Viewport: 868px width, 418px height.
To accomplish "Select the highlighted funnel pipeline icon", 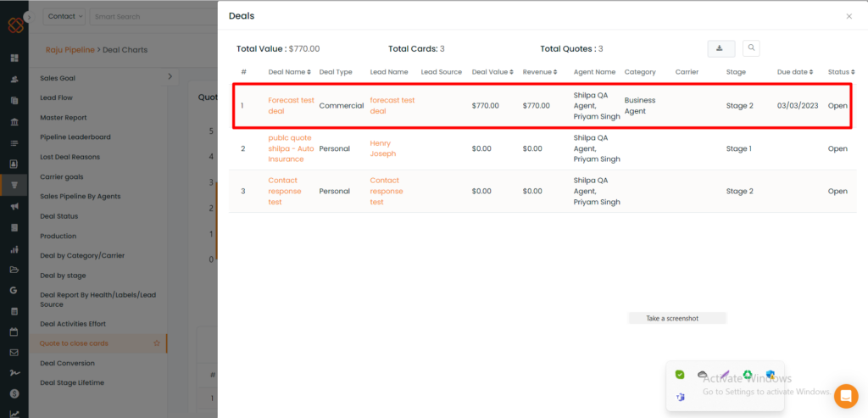I will click(14, 185).
